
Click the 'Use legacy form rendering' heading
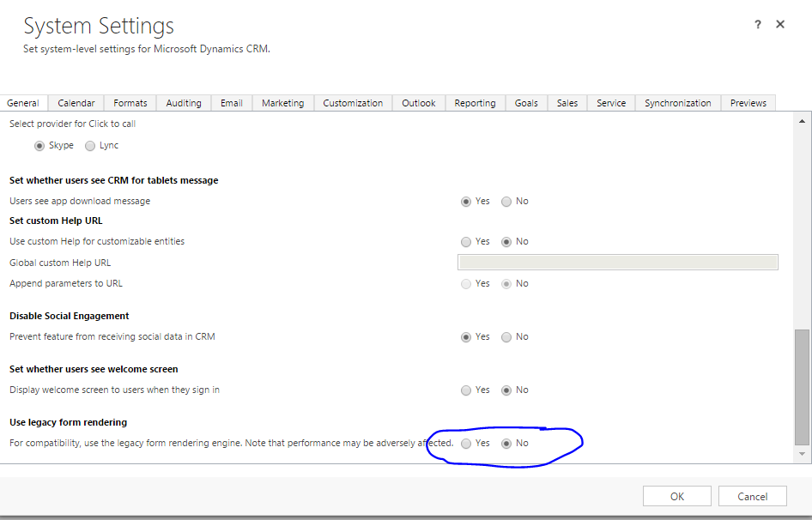(68, 422)
